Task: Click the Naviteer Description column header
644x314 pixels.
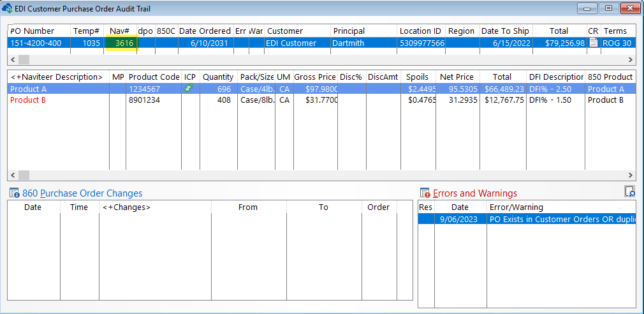Action: point(56,77)
